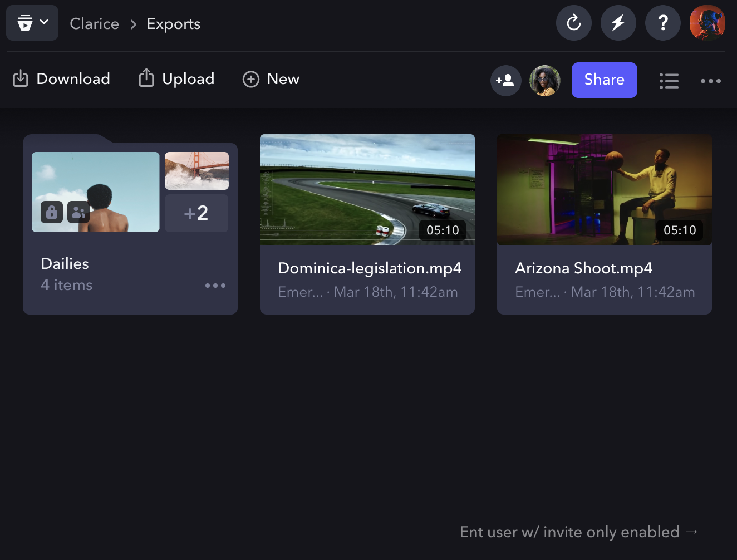Click the Upload button

click(x=176, y=79)
